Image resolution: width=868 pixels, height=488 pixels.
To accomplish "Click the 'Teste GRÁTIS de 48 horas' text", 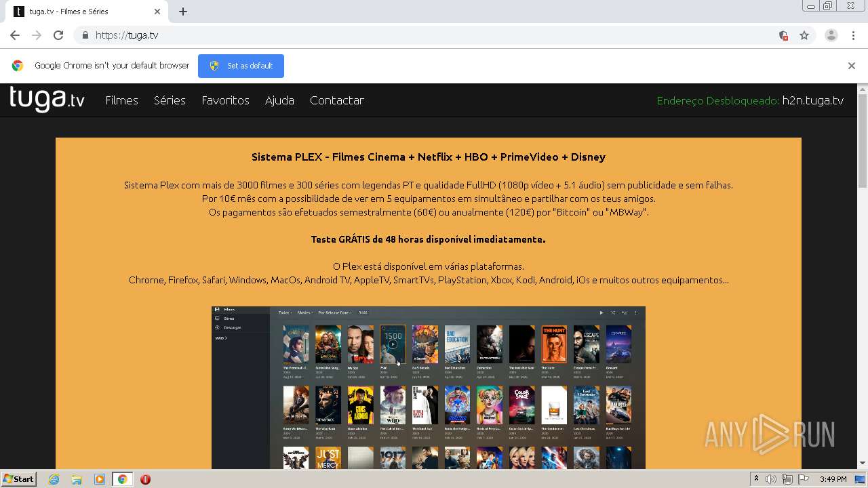I will click(428, 239).
